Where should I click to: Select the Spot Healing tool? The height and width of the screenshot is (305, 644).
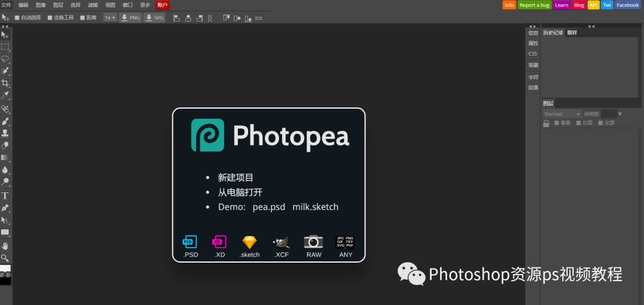click(x=5, y=109)
